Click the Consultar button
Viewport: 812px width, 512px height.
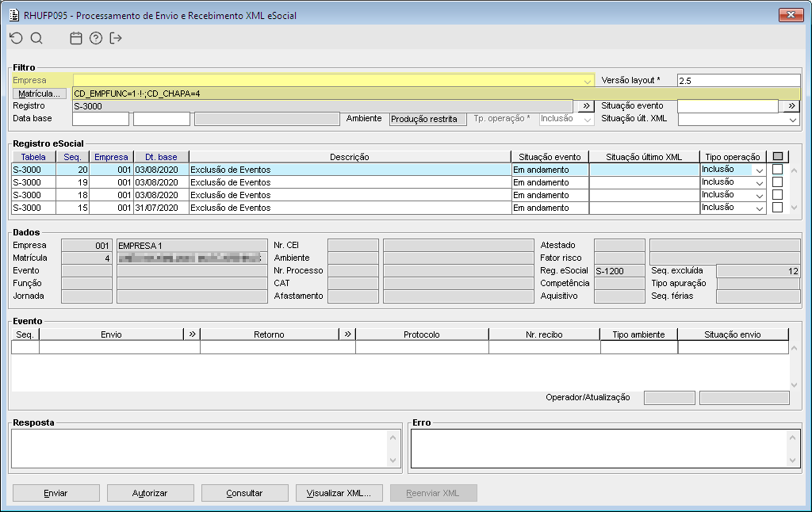point(244,493)
